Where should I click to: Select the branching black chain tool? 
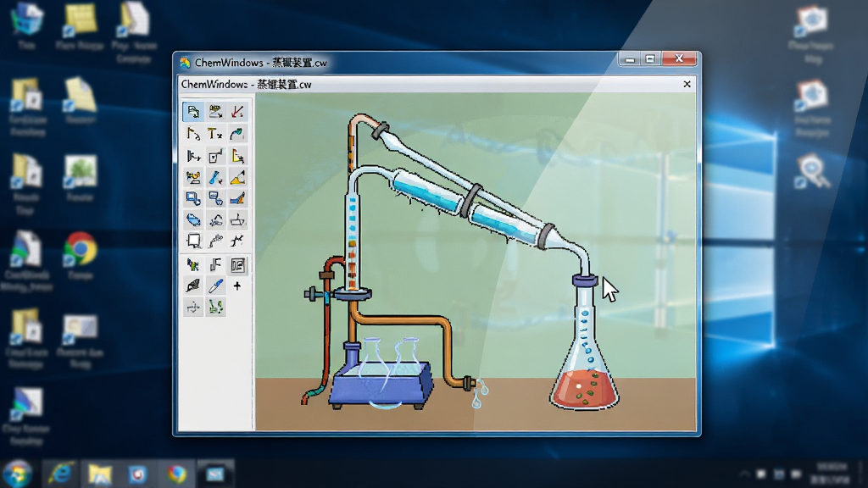coord(237,241)
